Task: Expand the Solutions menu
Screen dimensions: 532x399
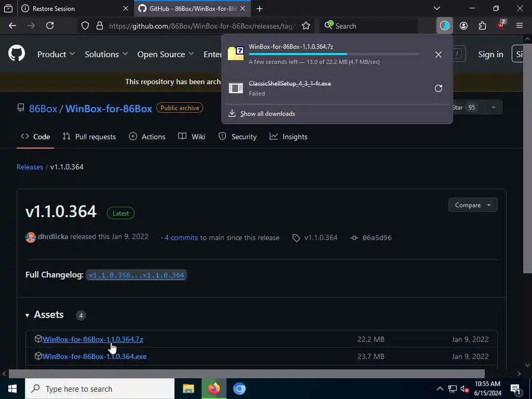Action: (x=106, y=54)
